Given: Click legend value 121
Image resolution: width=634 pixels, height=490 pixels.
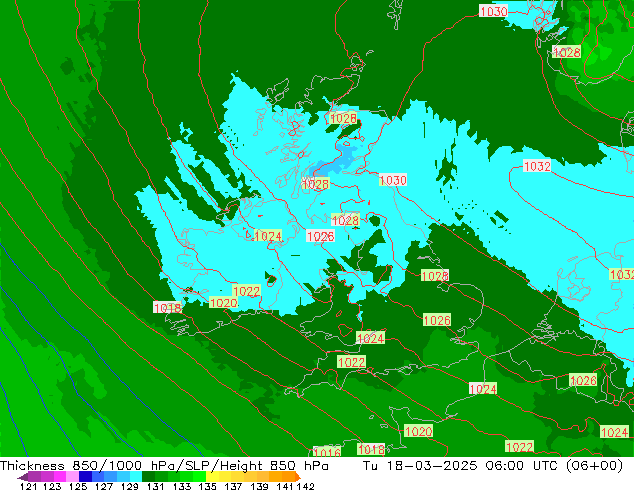Looking at the screenshot, I should [28, 486].
